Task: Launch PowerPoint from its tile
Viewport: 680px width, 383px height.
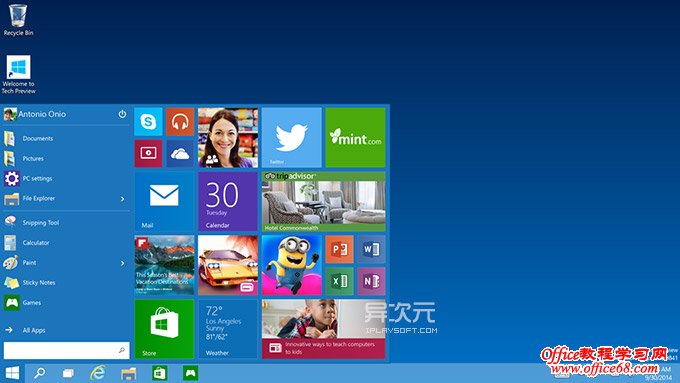Action: pos(340,249)
